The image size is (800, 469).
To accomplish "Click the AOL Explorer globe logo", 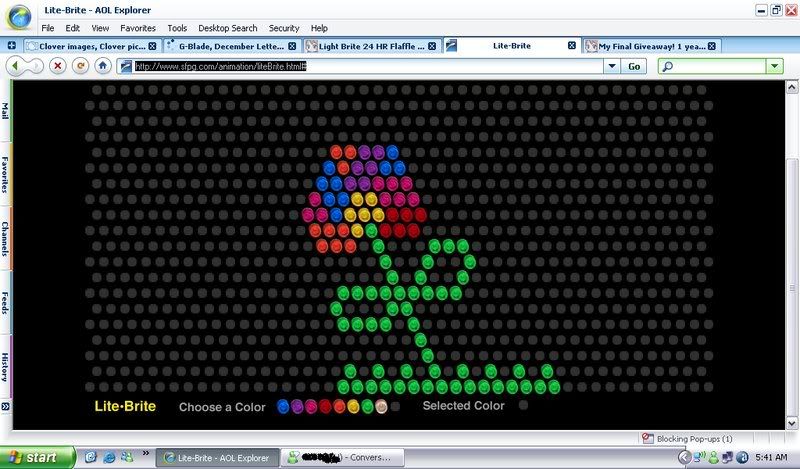I will [x=19, y=17].
